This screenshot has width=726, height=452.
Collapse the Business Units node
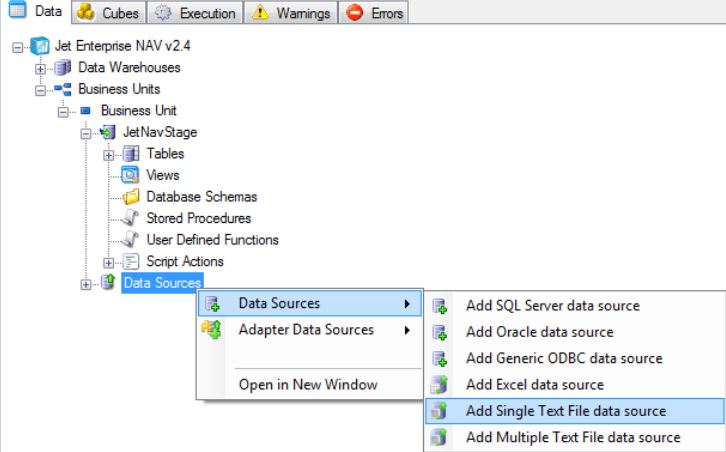pyautogui.click(x=40, y=90)
